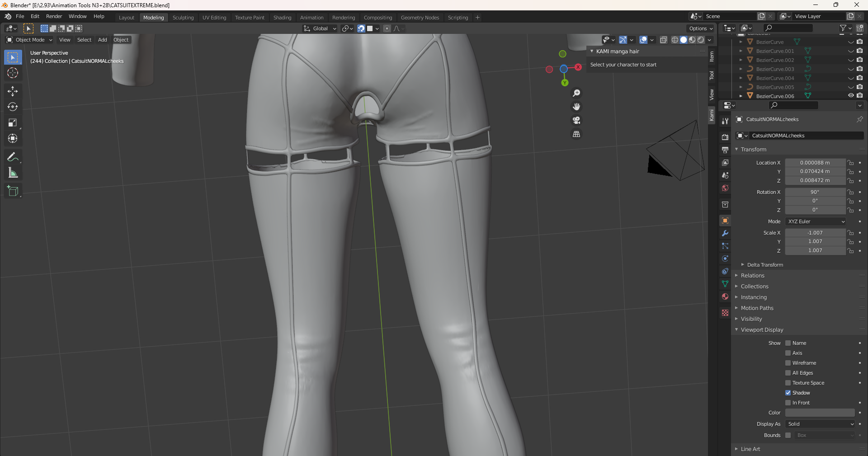
Task: Toggle the camera view icon
Action: [x=576, y=120]
